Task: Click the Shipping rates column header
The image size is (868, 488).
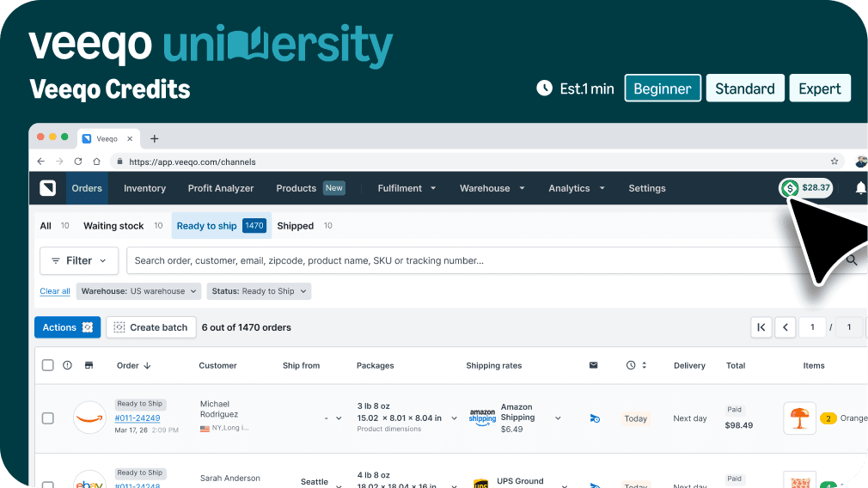Action: 494,365
